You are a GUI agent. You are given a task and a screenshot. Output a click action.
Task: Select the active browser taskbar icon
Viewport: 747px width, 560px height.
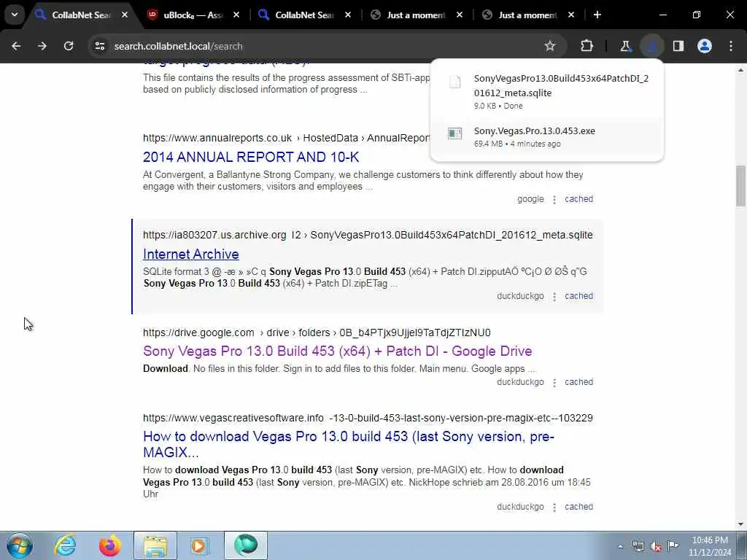coord(245,545)
